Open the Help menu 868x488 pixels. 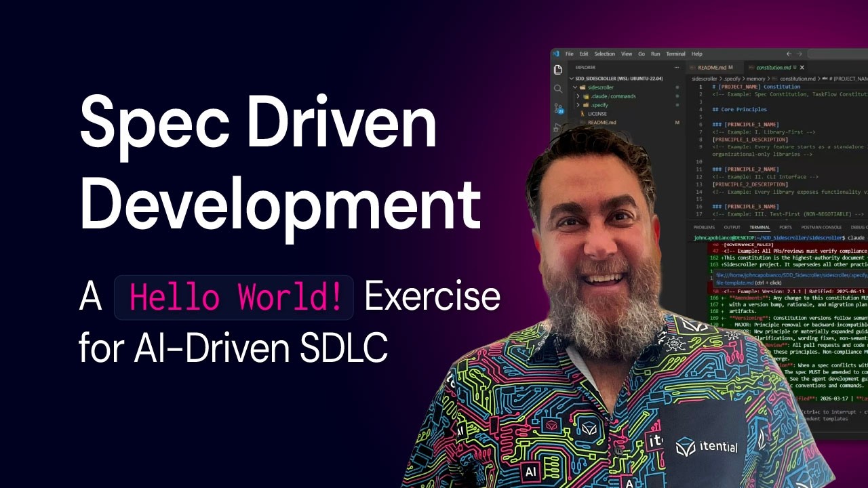697,54
